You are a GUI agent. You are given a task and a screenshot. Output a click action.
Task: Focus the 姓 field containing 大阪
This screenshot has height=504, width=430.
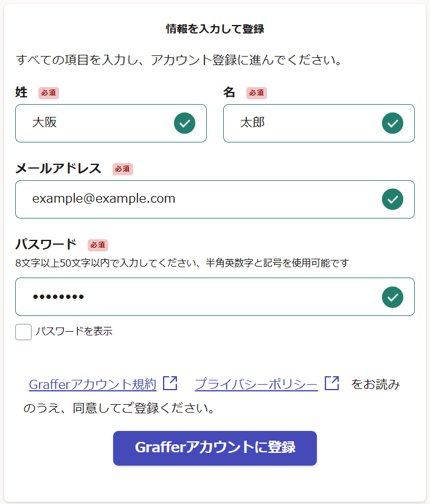point(91,123)
